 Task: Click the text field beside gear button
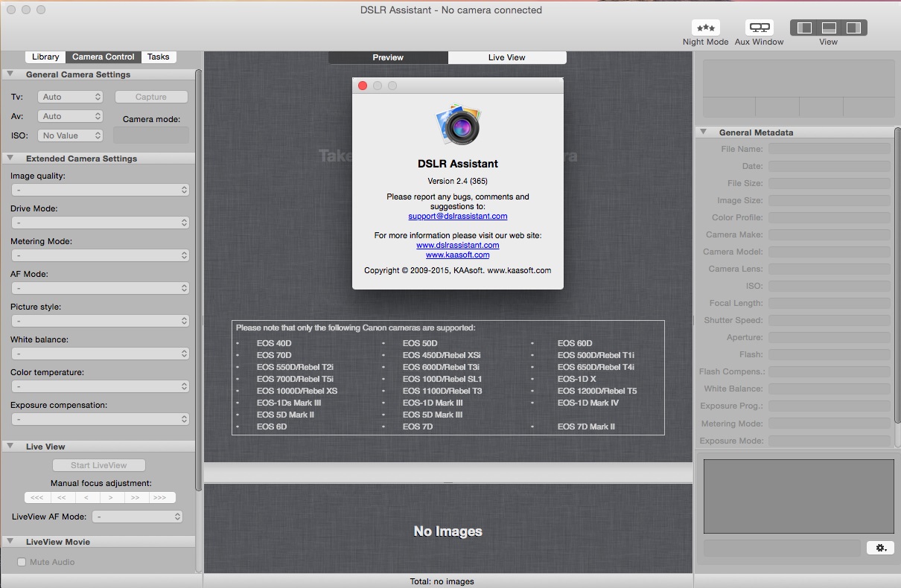[782, 548]
